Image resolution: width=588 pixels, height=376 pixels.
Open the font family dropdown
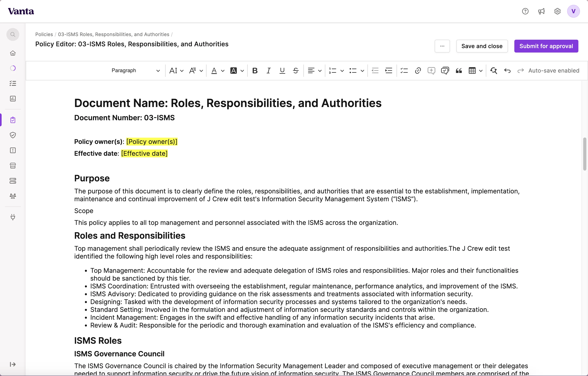[x=196, y=71]
